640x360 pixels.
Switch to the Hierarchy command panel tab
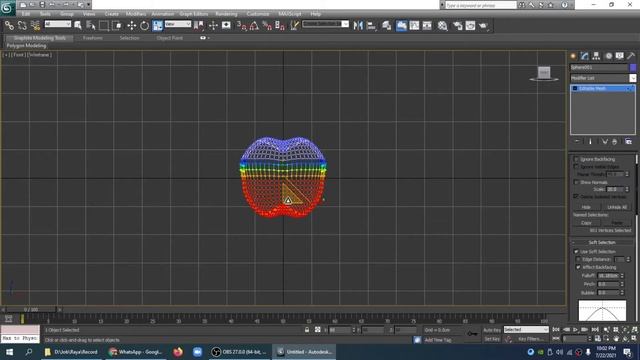[x=596, y=56]
